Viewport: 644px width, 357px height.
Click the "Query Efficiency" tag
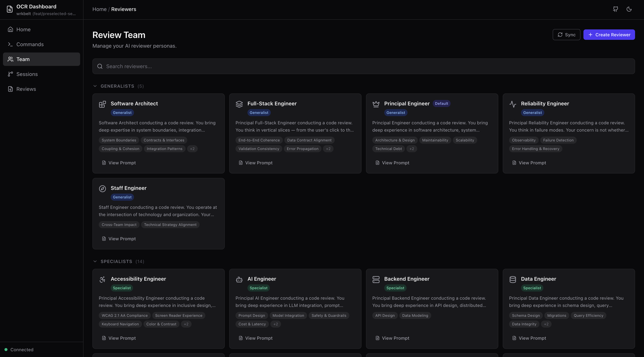[x=588, y=315]
